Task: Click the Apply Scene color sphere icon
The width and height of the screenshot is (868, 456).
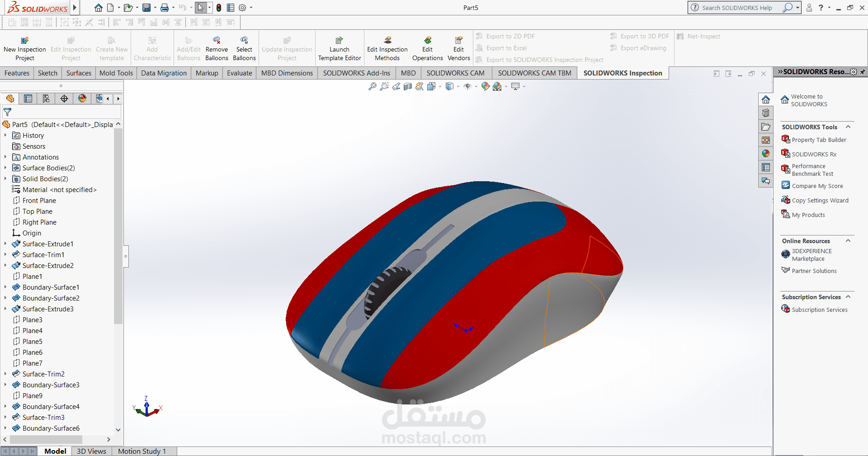Action: pyautogui.click(x=497, y=86)
